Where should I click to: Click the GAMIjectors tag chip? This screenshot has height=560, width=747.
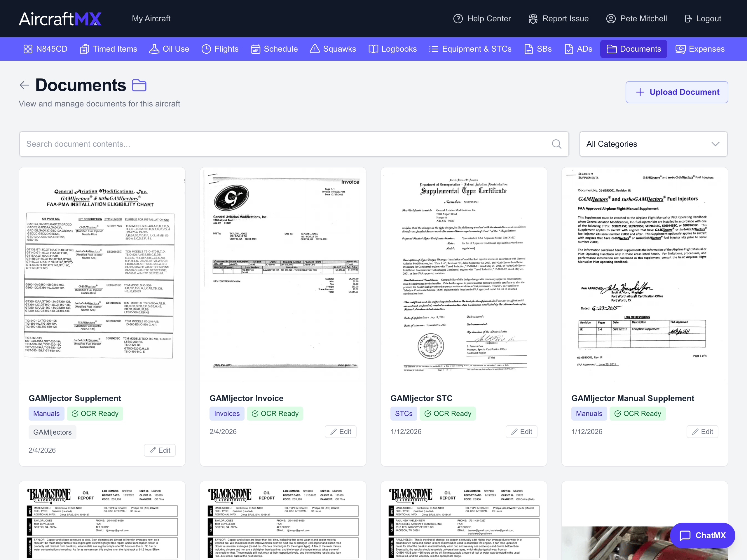52,432
